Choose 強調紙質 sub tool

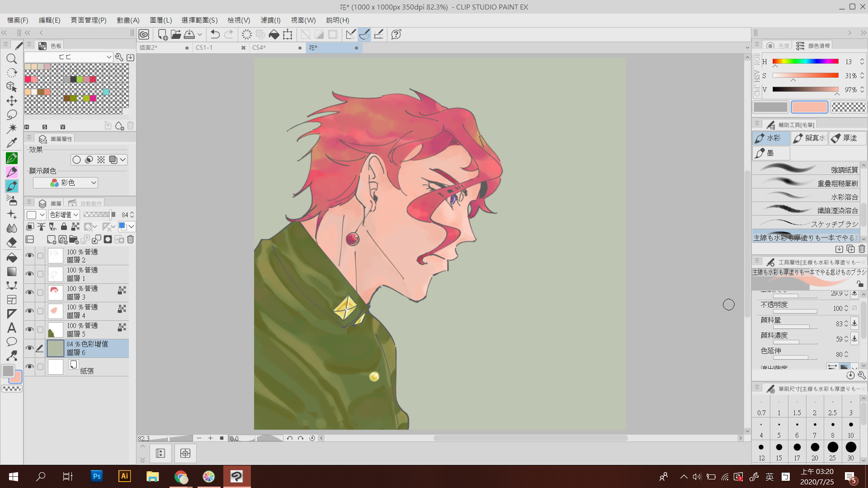tap(806, 169)
